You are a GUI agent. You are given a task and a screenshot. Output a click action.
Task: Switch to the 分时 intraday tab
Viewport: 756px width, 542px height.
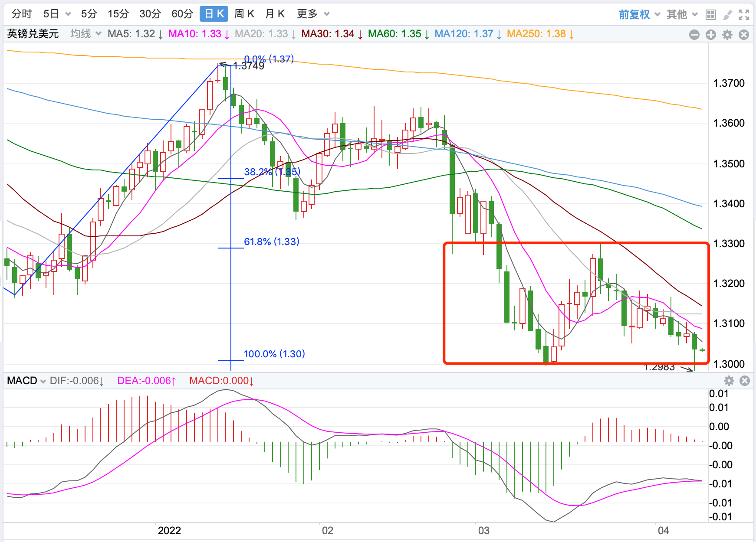pyautogui.click(x=22, y=14)
